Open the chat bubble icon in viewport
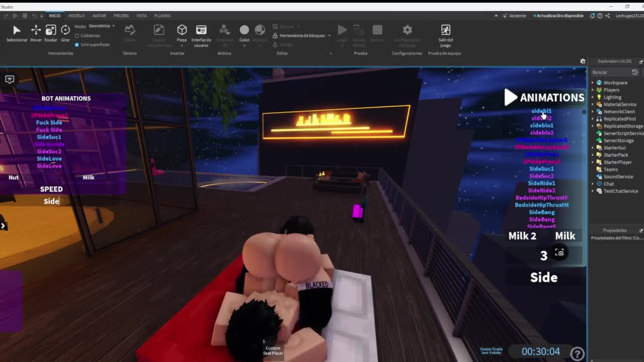This screenshot has width=644, height=362. (x=10, y=79)
